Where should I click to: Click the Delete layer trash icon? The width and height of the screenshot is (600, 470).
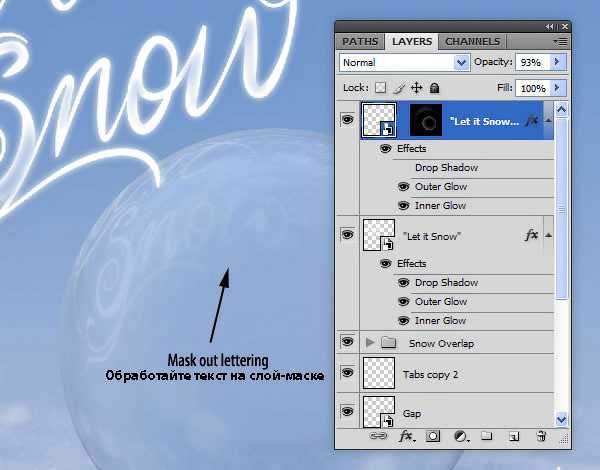(541, 436)
